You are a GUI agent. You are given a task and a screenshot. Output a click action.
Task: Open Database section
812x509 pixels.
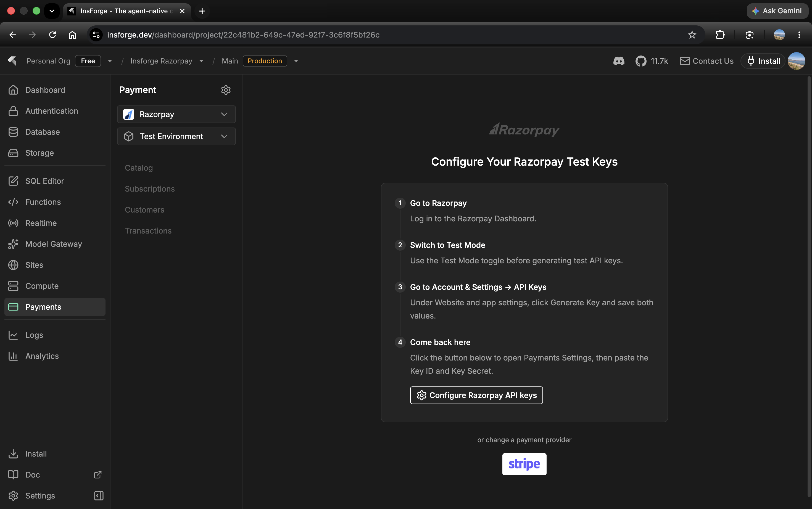click(x=55, y=132)
